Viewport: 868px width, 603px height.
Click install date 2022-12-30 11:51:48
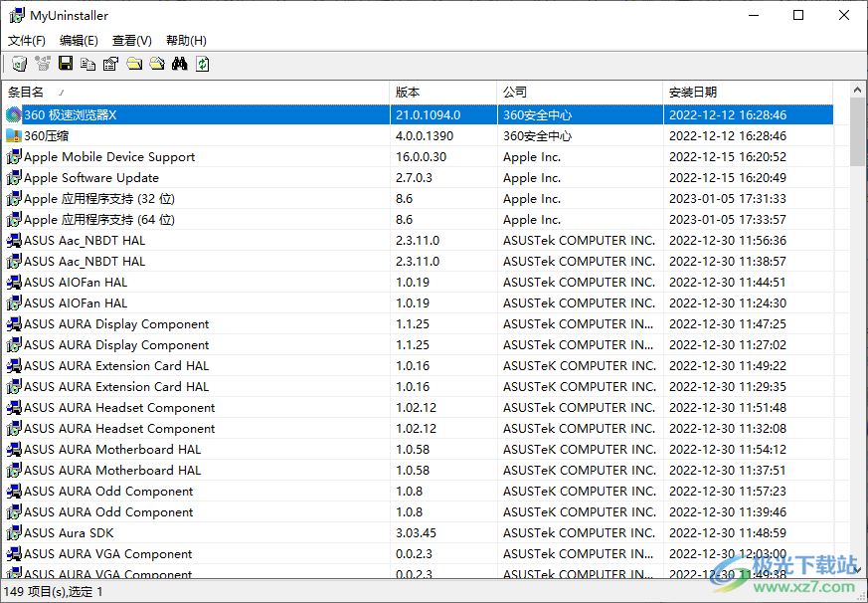pos(728,408)
